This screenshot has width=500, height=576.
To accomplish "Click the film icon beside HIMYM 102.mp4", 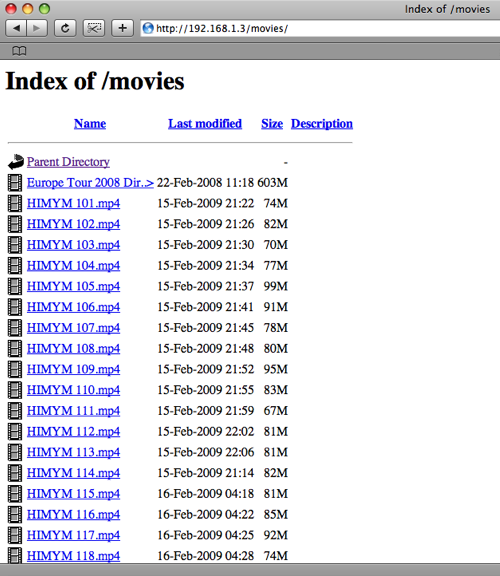I will [x=15, y=224].
